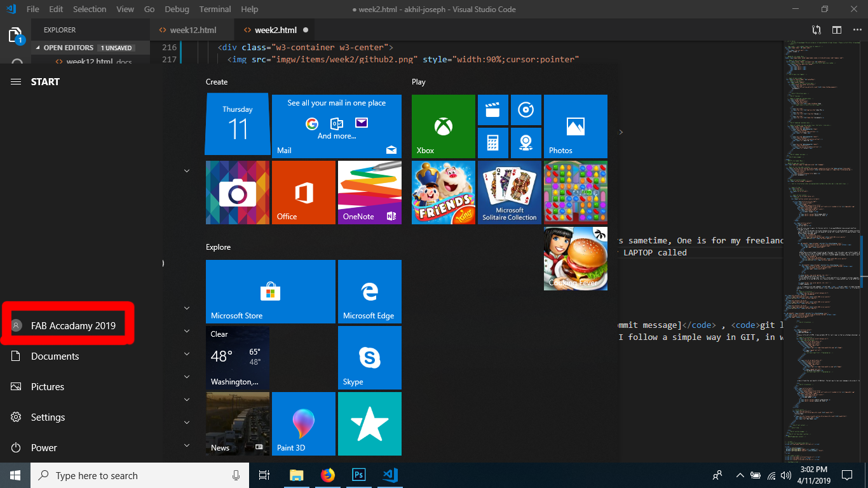Launch the Movies & TV tile
The image size is (868, 488).
tap(492, 110)
